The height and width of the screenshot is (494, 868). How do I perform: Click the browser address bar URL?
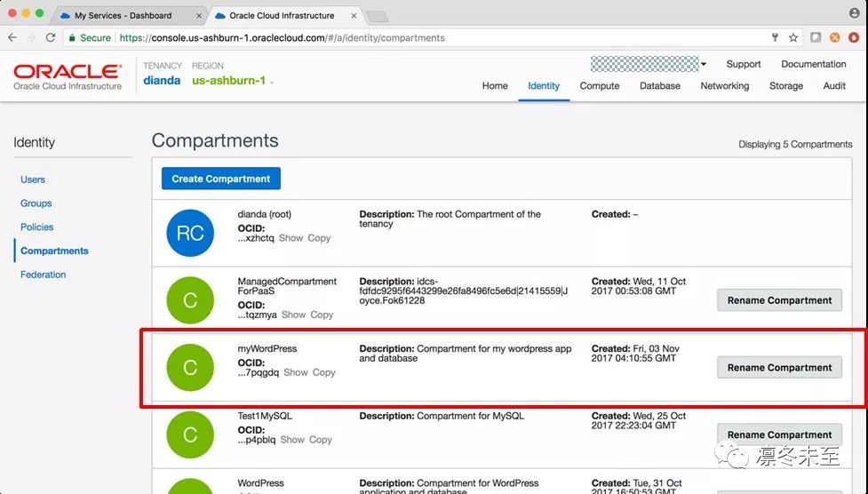tap(282, 37)
